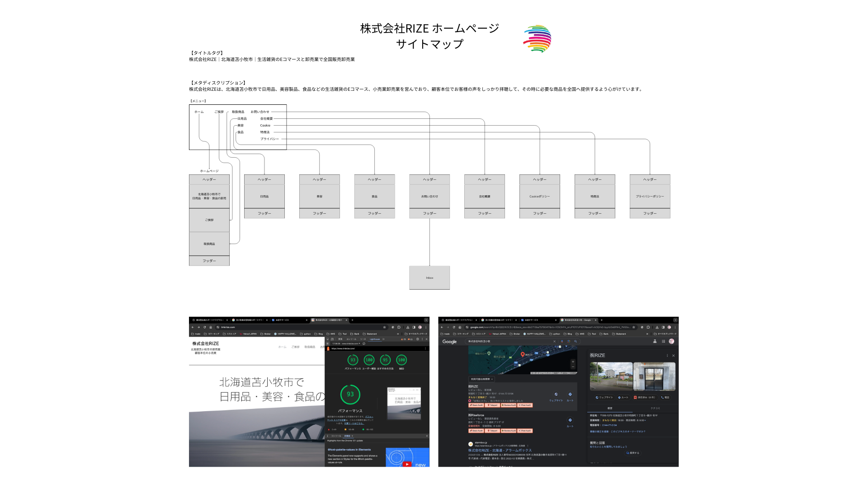Expand the 利用可能な時間帯 dropdown filter

(x=481, y=379)
